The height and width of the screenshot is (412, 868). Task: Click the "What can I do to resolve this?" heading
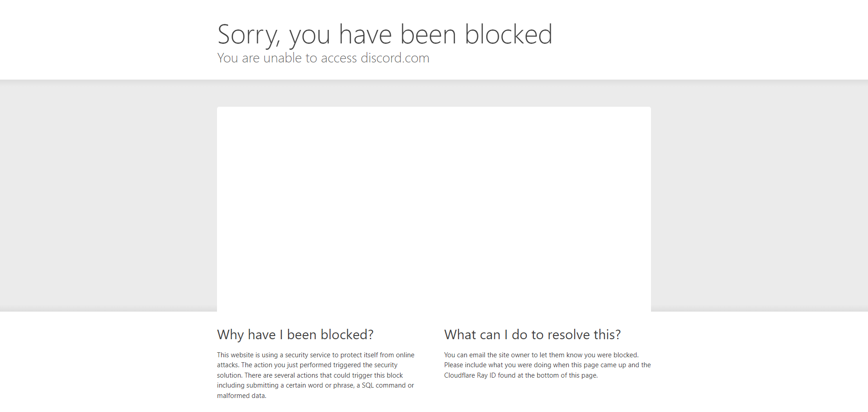pos(532,335)
